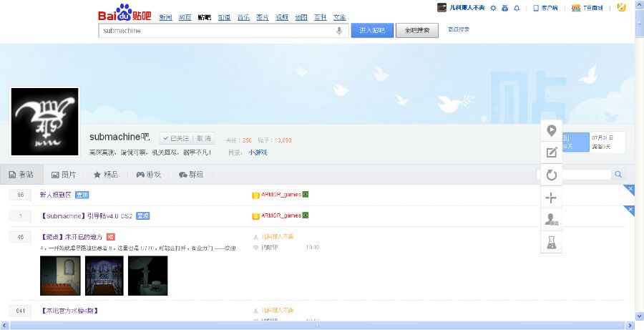Viewport: 644px width, 330px height.
Task: Open the 游戏 tab
Action: (149, 175)
